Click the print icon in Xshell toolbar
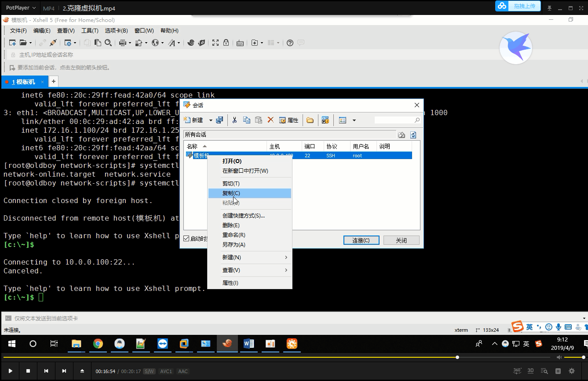The height and width of the screenshot is (381, 588). 123,43
